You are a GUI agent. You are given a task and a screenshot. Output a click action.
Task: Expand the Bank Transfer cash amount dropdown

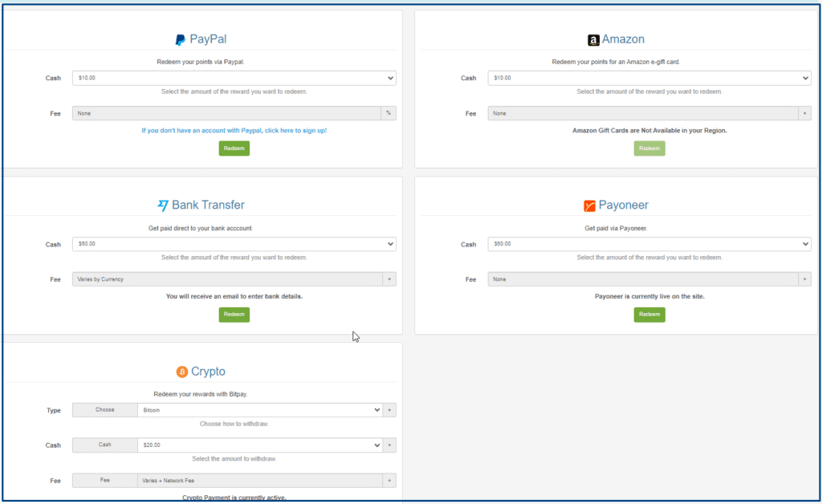(234, 244)
